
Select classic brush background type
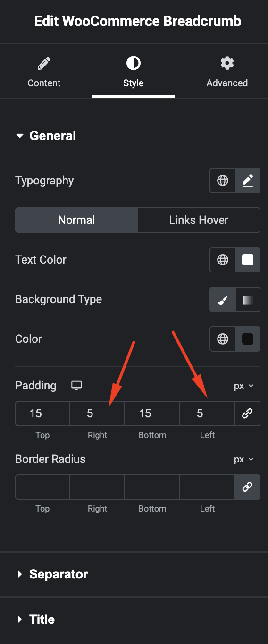[x=223, y=299]
